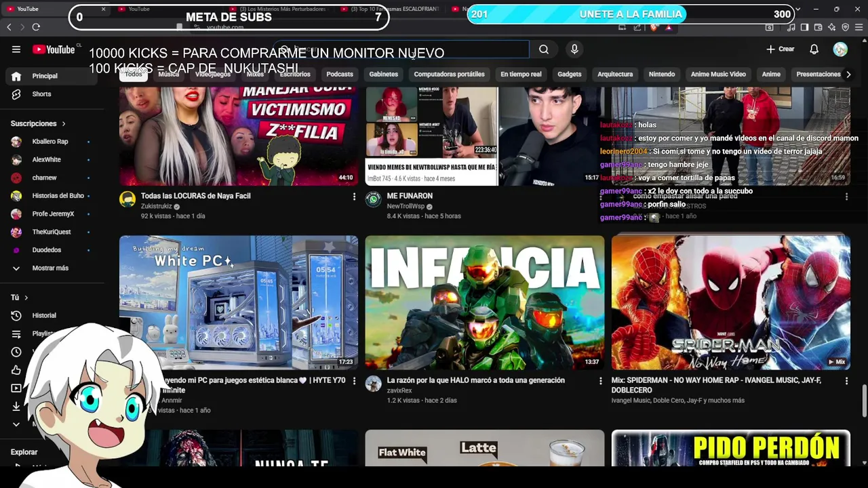The image size is (868, 488).
Task: Open Profe JeremyX subscription
Action: pos(53,214)
